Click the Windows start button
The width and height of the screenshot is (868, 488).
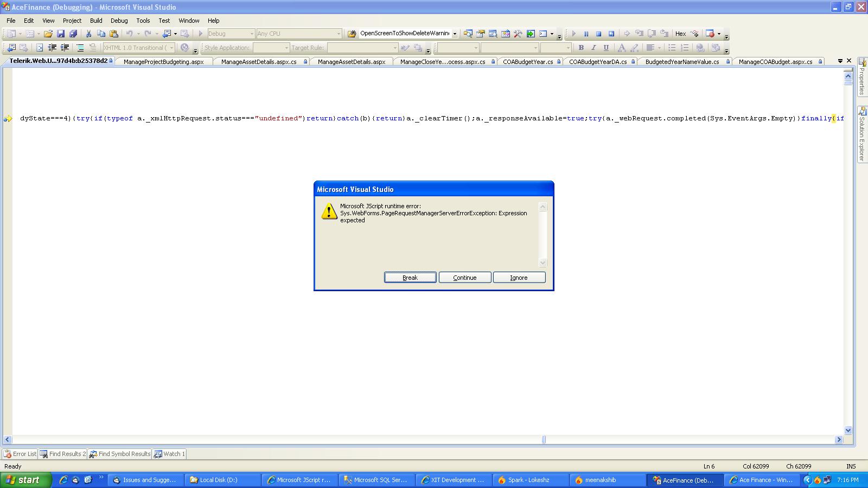[25, 480]
